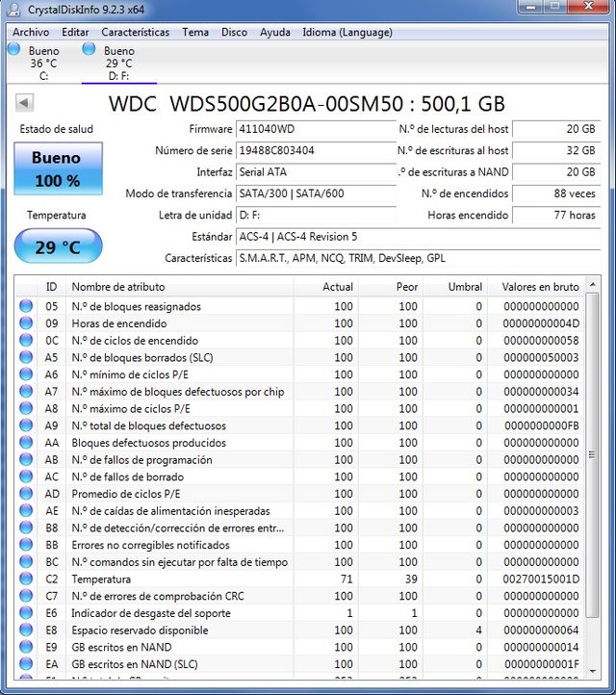
Task: Click status icon for attribute 05 bloques reasignados
Action: pos(26,306)
